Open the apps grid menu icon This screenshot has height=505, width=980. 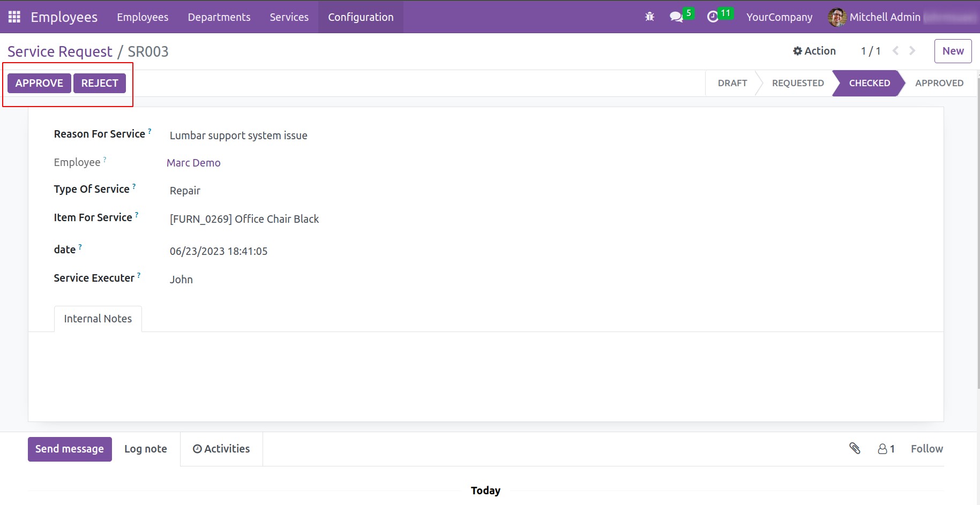[14, 17]
